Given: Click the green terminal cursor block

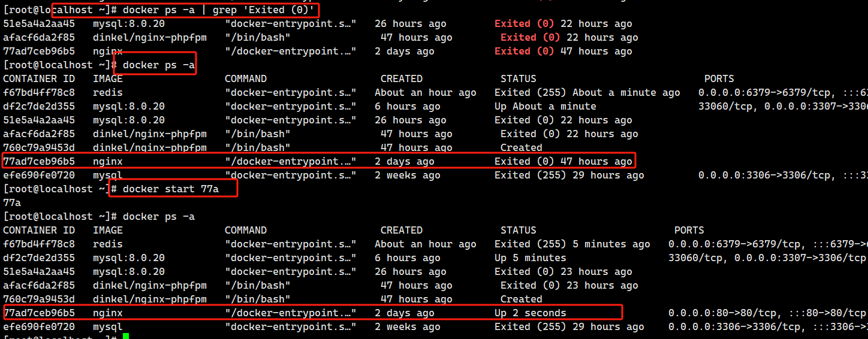Looking at the screenshot, I should (x=126, y=336).
